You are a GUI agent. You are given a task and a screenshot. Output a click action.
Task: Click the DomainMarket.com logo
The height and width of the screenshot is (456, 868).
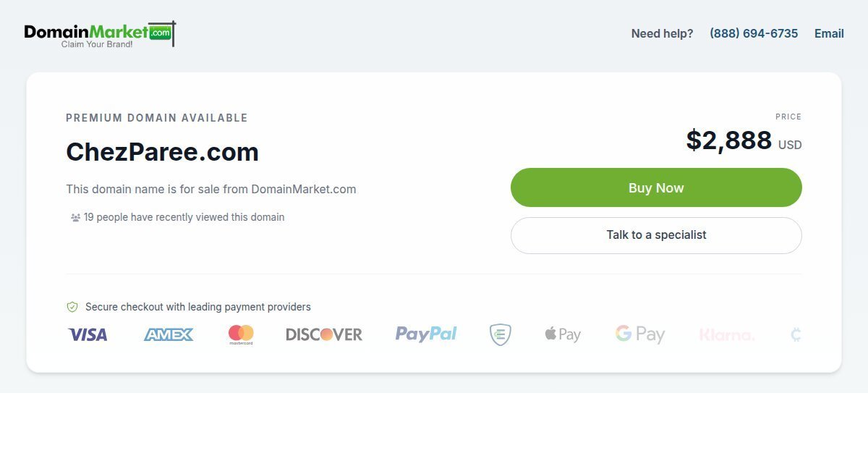pos(99,34)
